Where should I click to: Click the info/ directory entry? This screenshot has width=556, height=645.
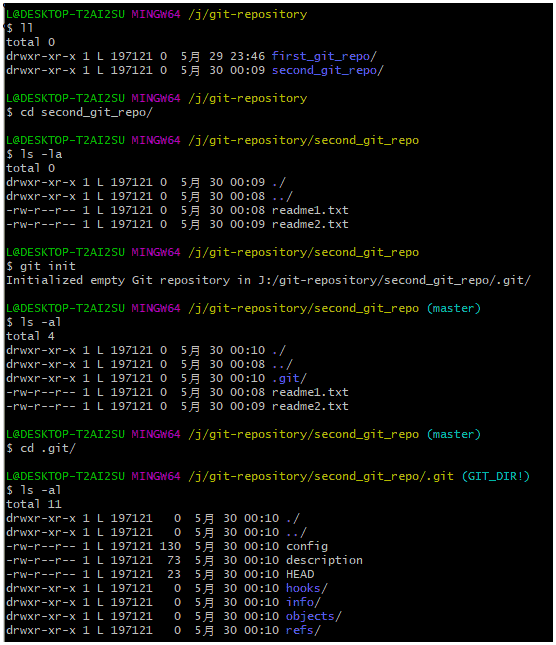(303, 602)
